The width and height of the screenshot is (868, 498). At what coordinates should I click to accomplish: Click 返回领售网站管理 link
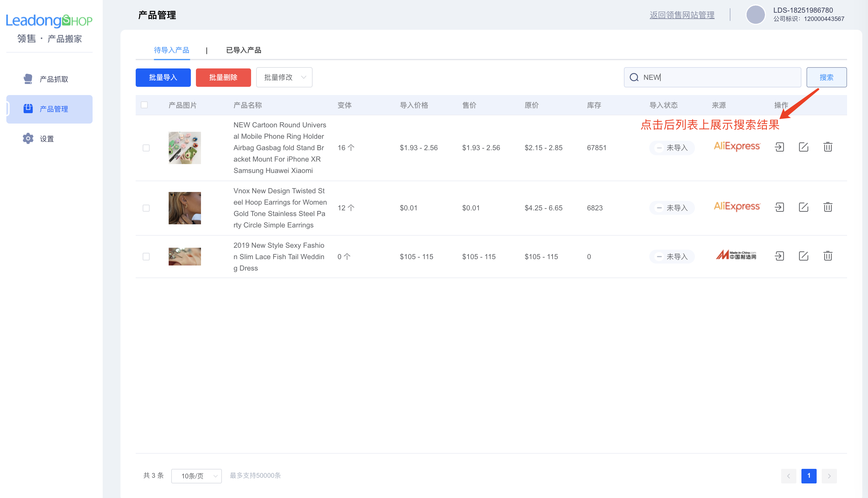click(x=682, y=15)
